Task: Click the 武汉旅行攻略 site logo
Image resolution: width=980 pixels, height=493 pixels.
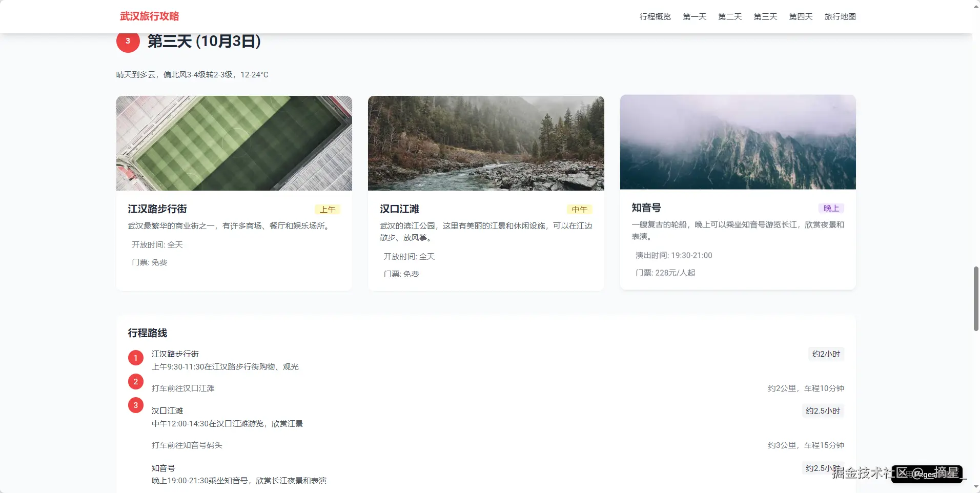Action: tap(150, 16)
